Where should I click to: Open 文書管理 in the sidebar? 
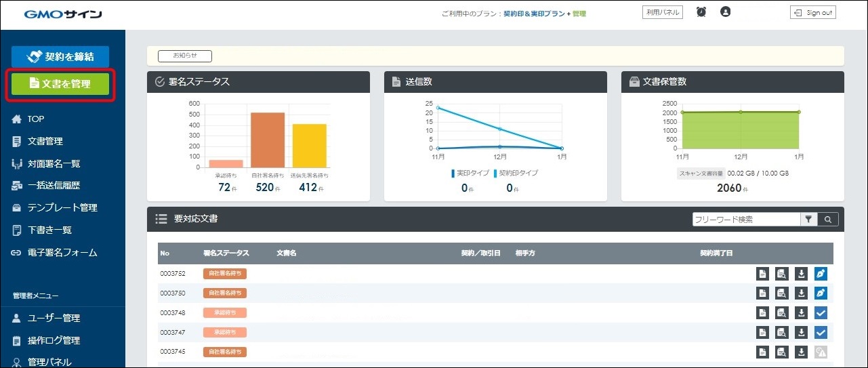pyautogui.click(x=45, y=141)
